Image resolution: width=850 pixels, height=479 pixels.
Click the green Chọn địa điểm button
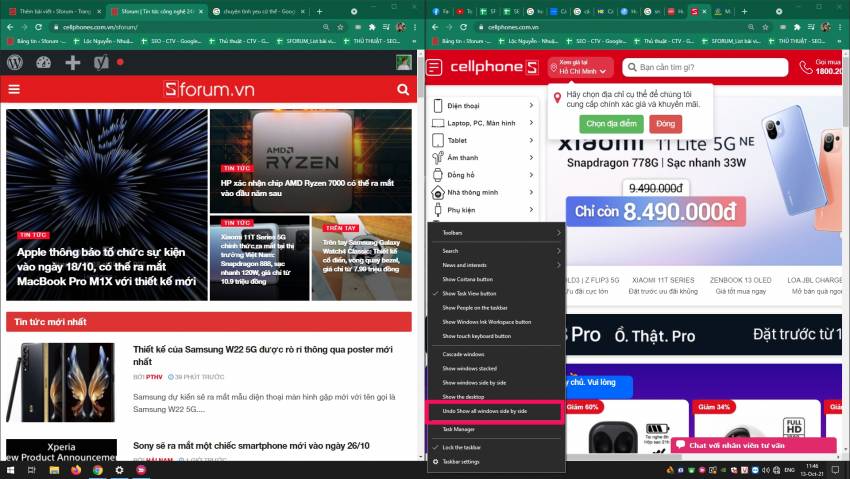611,124
